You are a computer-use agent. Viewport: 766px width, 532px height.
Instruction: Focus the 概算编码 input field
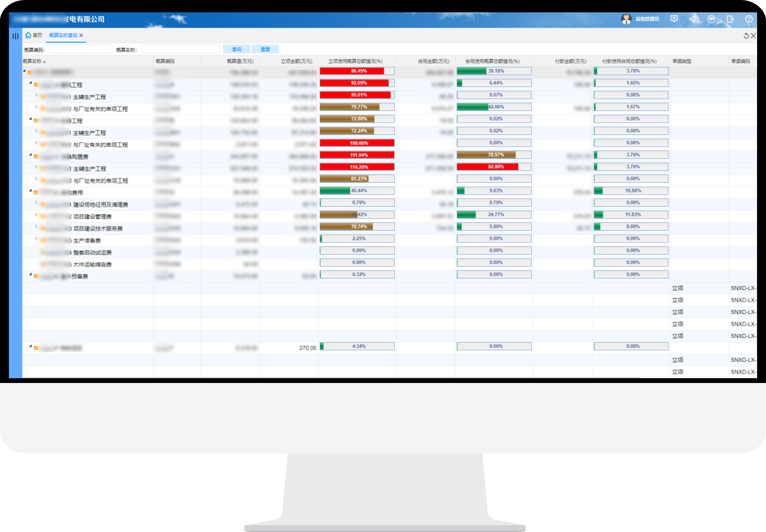click(81, 49)
